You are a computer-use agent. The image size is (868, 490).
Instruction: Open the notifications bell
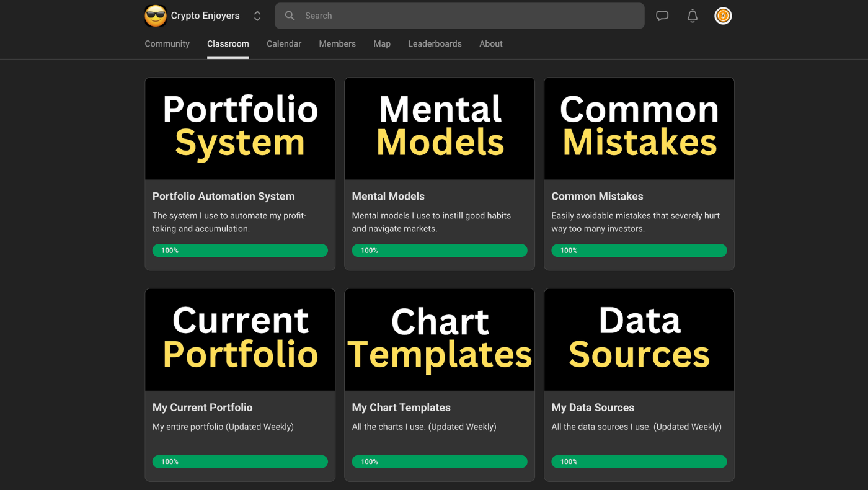[693, 16]
